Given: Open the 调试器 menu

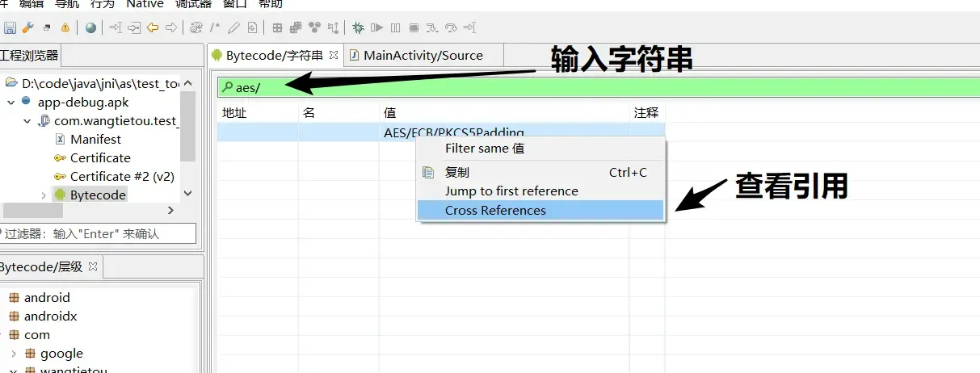Looking at the screenshot, I should pyautogui.click(x=193, y=4).
